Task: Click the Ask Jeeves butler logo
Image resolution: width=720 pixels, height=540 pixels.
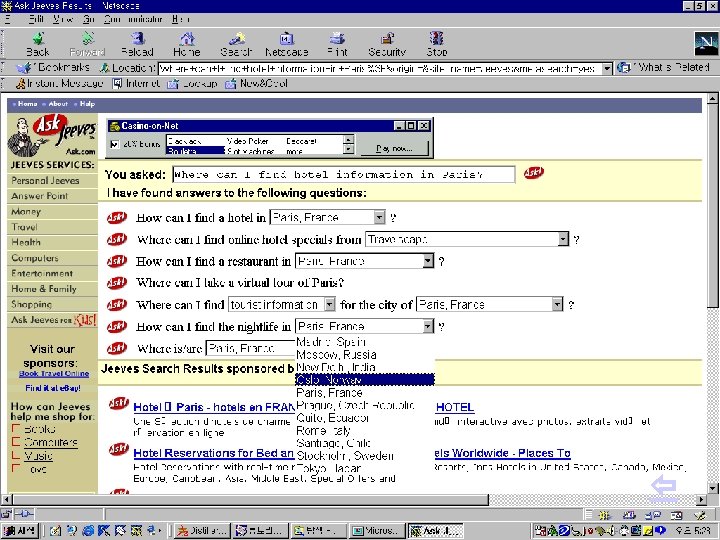Action: pyautogui.click(x=52, y=135)
